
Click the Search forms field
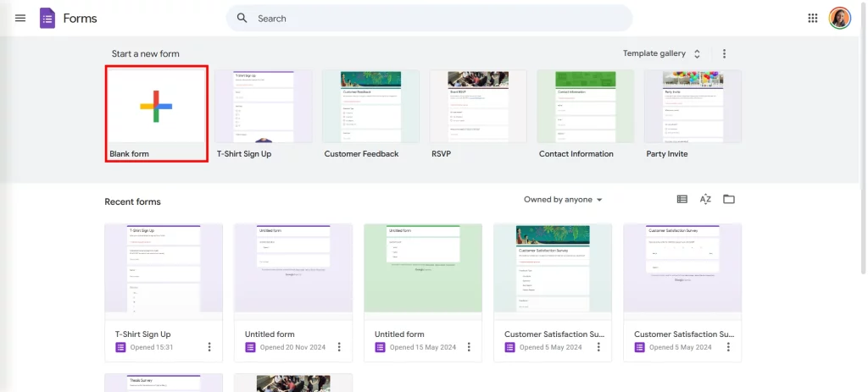pyautogui.click(x=429, y=18)
